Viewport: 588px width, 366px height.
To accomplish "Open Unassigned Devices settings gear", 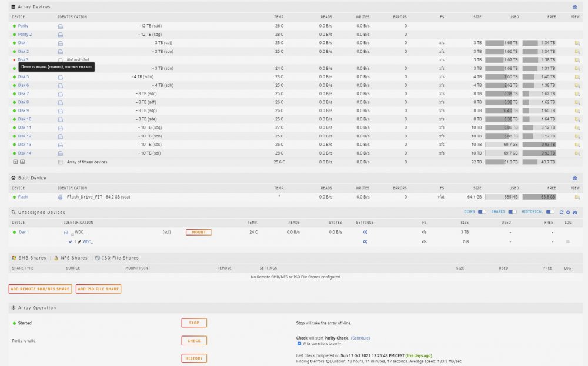I will (x=568, y=213).
